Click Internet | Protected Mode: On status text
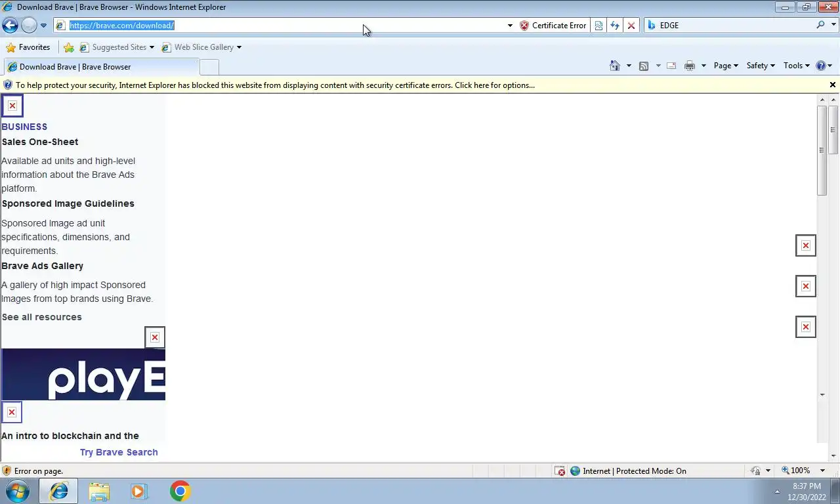 635,471
